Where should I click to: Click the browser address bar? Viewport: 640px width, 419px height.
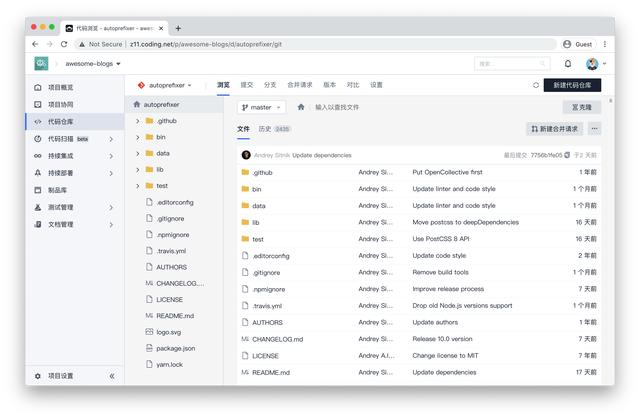315,44
